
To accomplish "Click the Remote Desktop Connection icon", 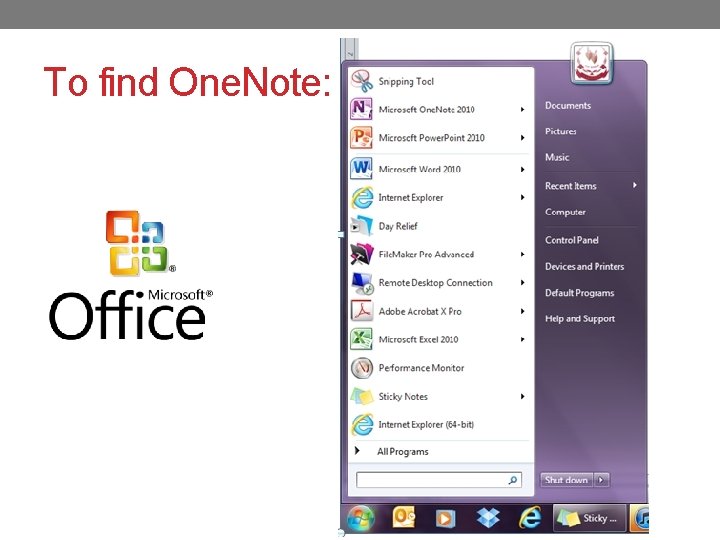I will pyautogui.click(x=361, y=282).
